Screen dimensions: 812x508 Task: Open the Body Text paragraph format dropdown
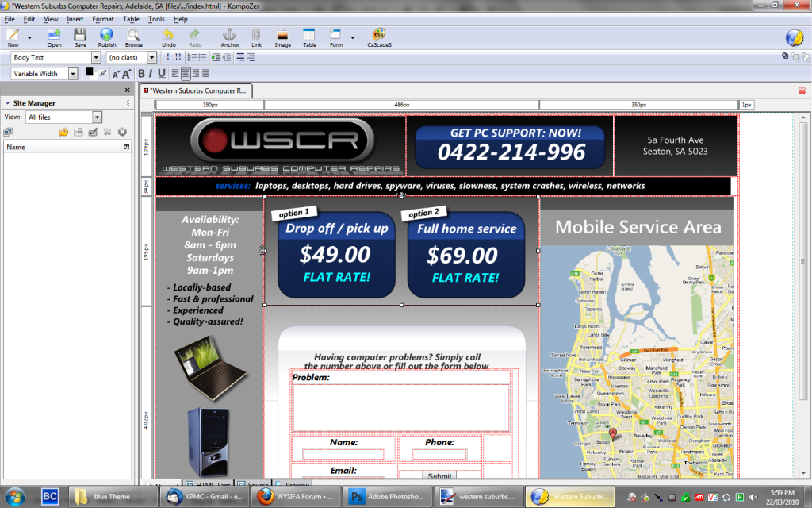(x=96, y=57)
